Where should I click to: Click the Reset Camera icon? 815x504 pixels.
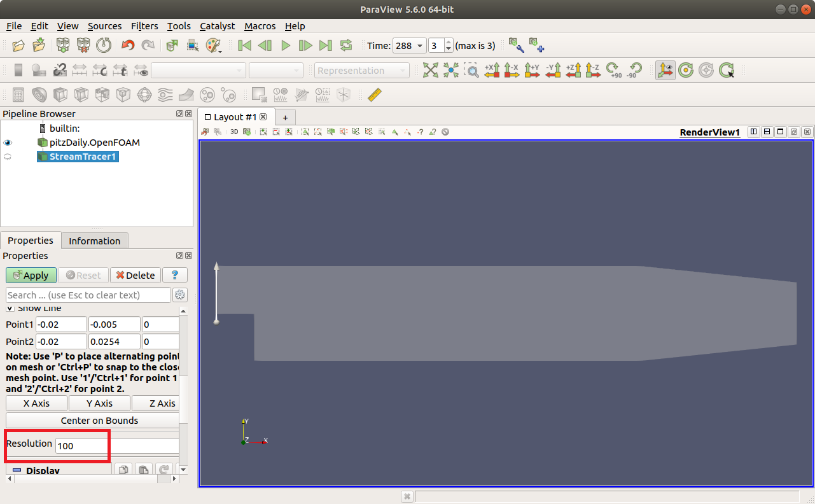(431, 70)
